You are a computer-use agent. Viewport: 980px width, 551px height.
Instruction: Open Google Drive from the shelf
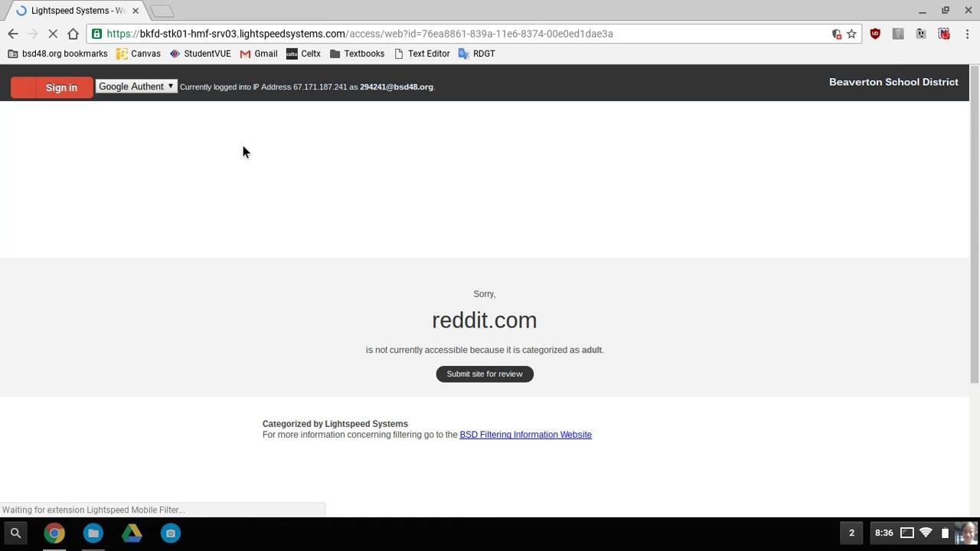click(132, 533)
